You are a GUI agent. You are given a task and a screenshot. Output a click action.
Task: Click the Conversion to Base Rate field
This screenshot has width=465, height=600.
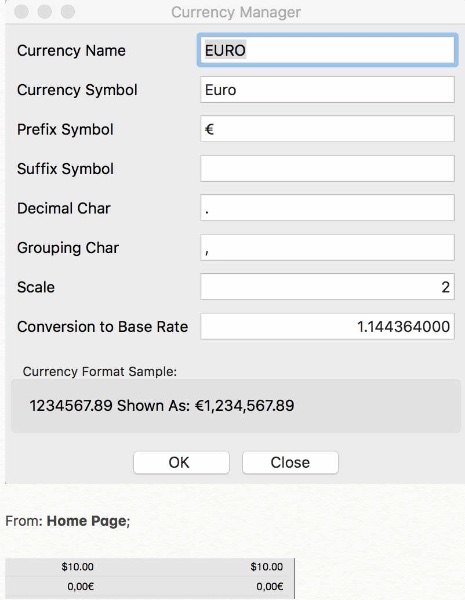pos(327,327)
